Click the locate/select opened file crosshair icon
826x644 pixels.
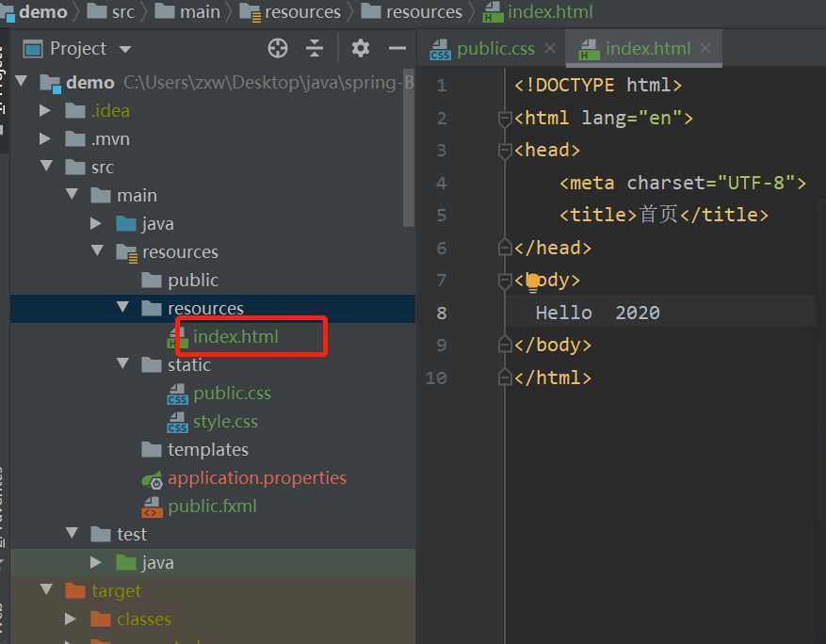pyautogui.click(x=278, y=48)
